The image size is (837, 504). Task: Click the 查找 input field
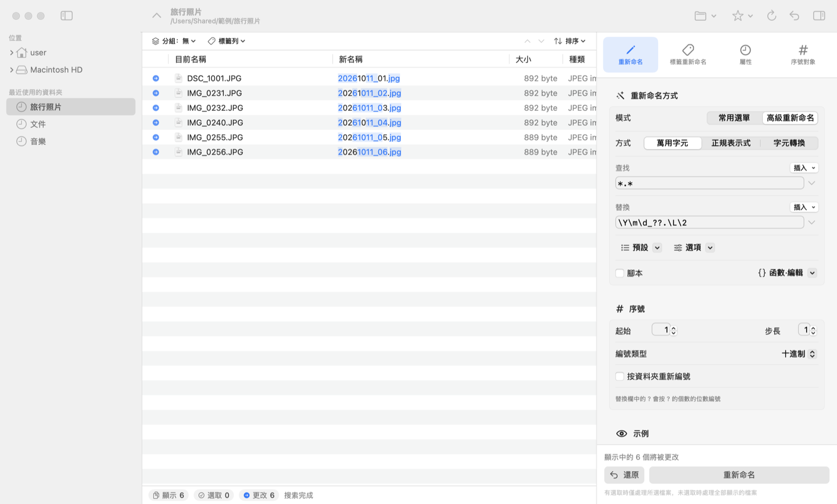point(709,184)
